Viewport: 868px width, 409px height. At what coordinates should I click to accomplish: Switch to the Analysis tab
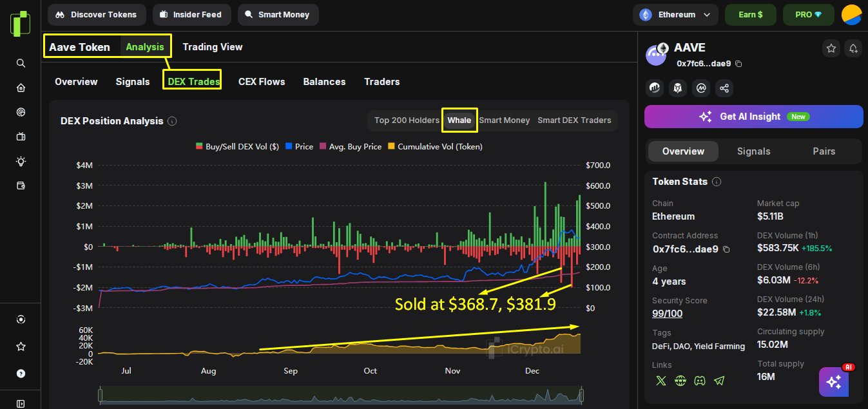[145, 47]
